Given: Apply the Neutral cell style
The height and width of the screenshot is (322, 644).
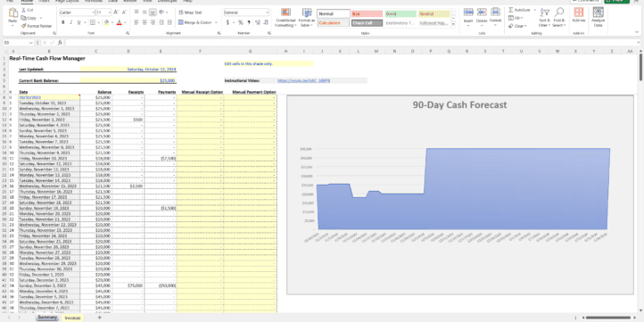Looking at the screenshot, I should pyautogui.click(x=434, y=14).
